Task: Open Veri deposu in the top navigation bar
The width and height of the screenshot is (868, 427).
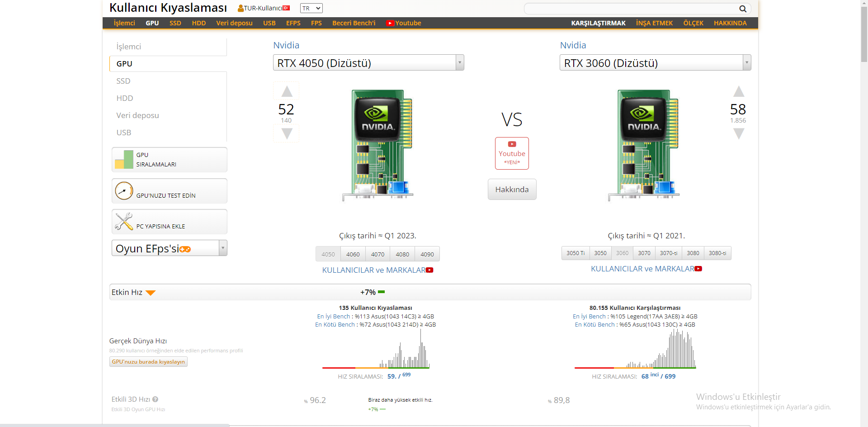Action: coord(235,23)
